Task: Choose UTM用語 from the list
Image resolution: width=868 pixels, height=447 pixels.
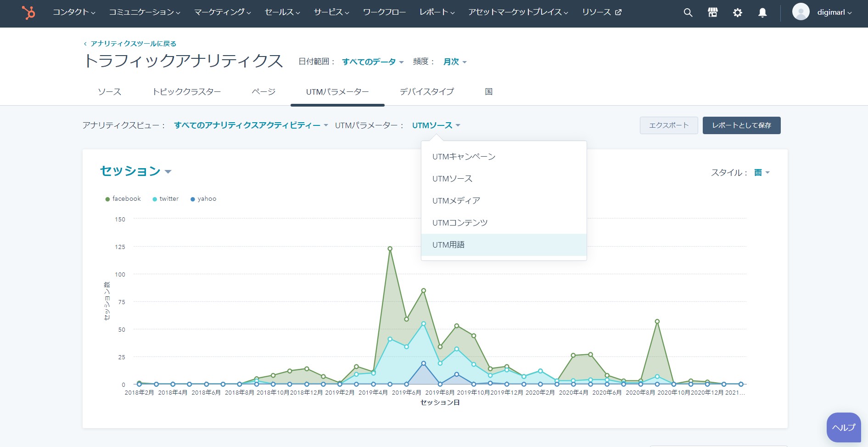Action: 504,245
